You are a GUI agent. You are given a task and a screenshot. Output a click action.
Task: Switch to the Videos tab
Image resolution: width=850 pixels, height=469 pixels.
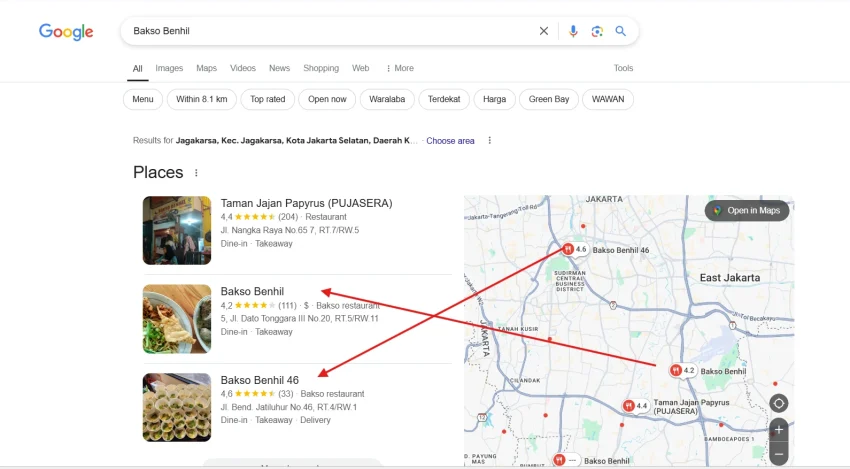(x=243, y=68)
